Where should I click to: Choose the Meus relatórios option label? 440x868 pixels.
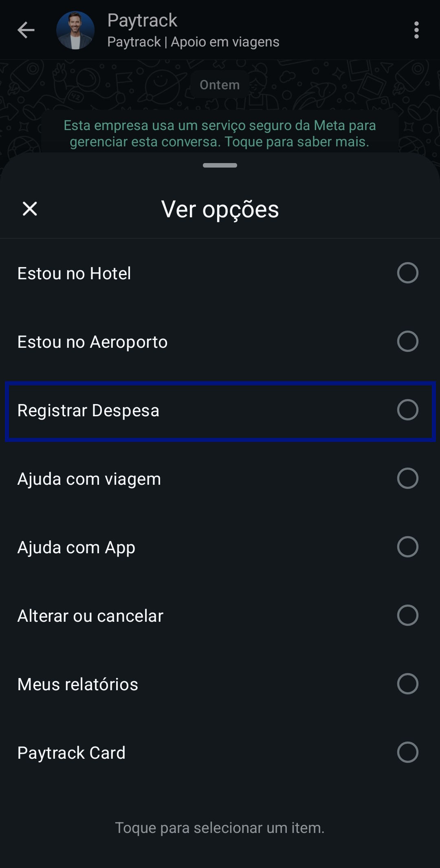78,684
